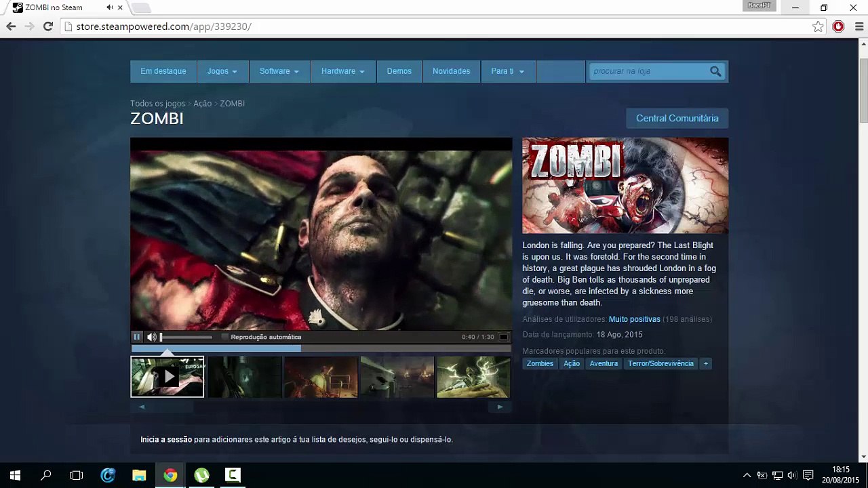
Task: Seek in the trailer progress bar
Action: [321, 348]
